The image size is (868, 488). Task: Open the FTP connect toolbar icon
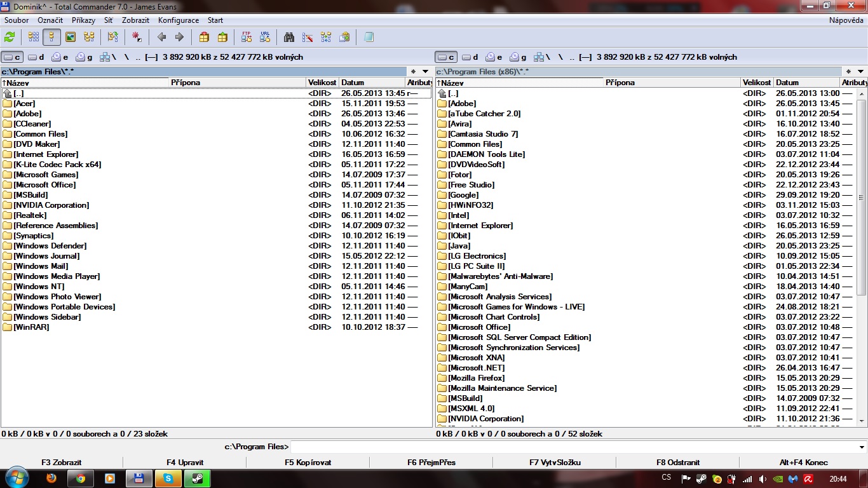point(247,37)
